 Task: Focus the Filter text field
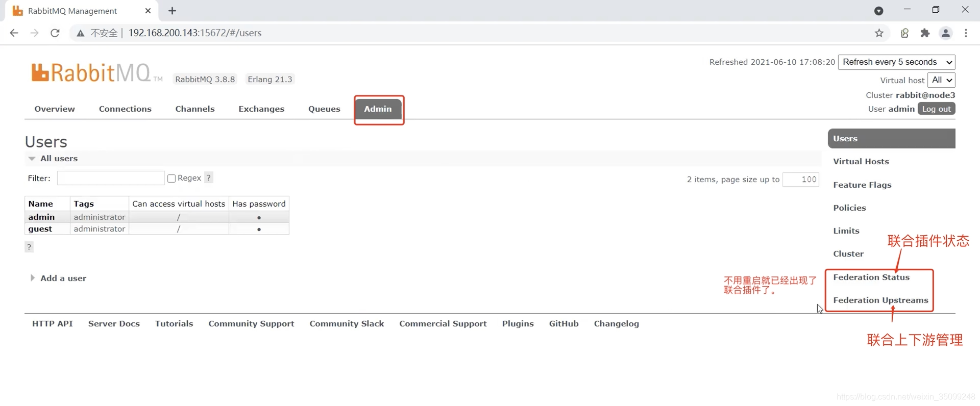pos(111,178)
